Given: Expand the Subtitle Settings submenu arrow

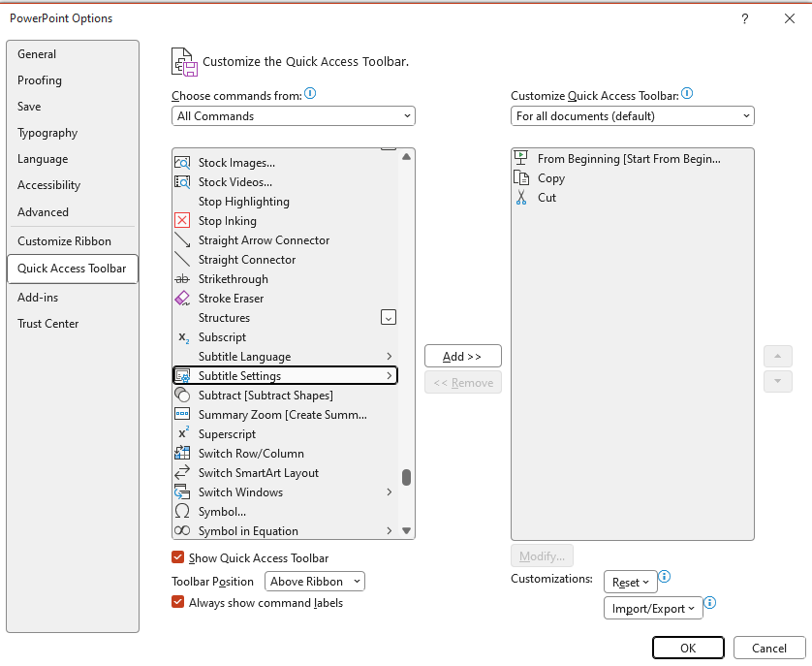Looking at the screenshot, I should click(x=390, y=376).
